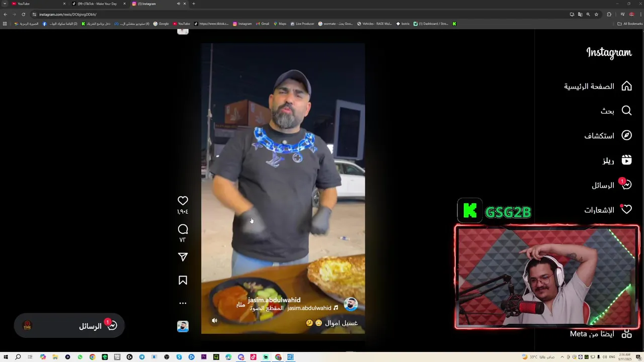Open the jasim.abdulwahid username on the reel
Image resolution: width=644 pixels, height=362 pixels.
click(x=274, y=300)
